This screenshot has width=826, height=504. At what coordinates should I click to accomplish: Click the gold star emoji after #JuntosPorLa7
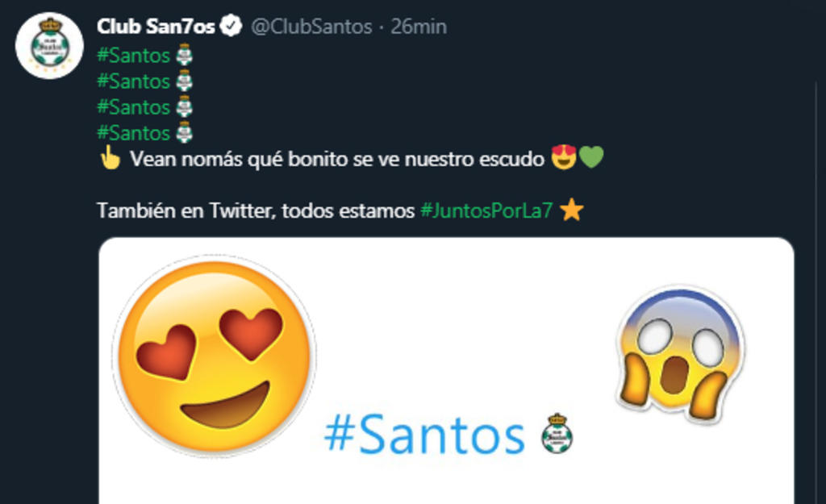(x=572, y=210)
